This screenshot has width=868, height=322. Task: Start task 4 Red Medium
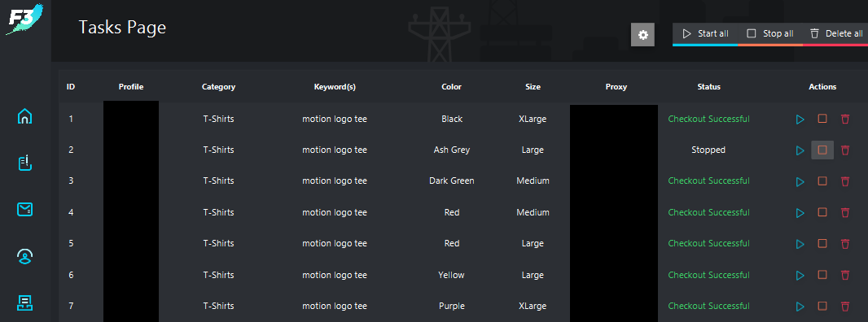pyautogui.click(x=800, y=212)
